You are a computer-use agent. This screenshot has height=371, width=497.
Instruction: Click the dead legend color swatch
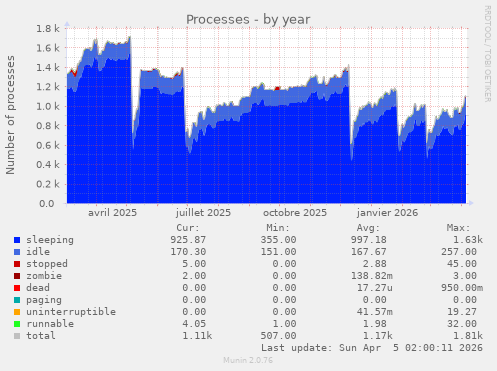[x=17, y=288]
